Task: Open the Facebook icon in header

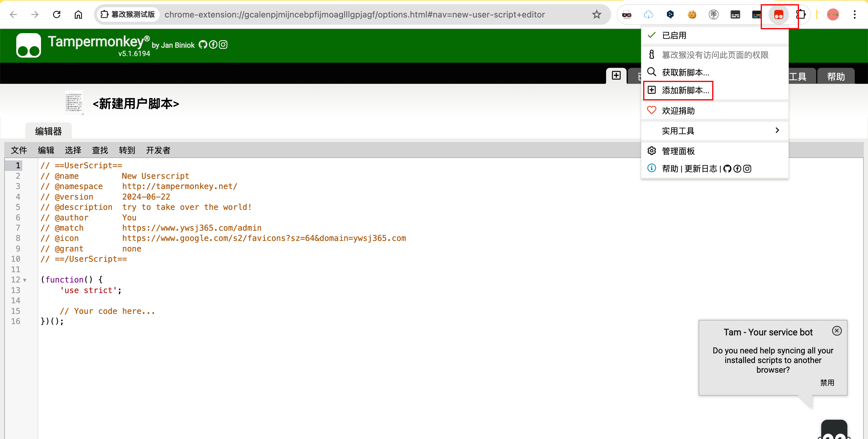Action: point(213,45)
